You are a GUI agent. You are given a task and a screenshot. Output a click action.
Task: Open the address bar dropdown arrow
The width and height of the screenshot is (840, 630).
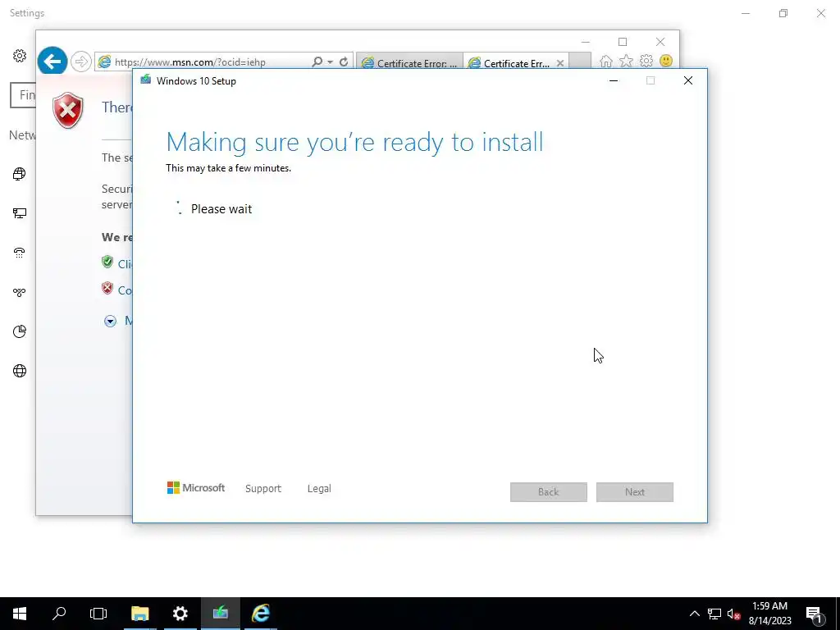tap(330, 62)
